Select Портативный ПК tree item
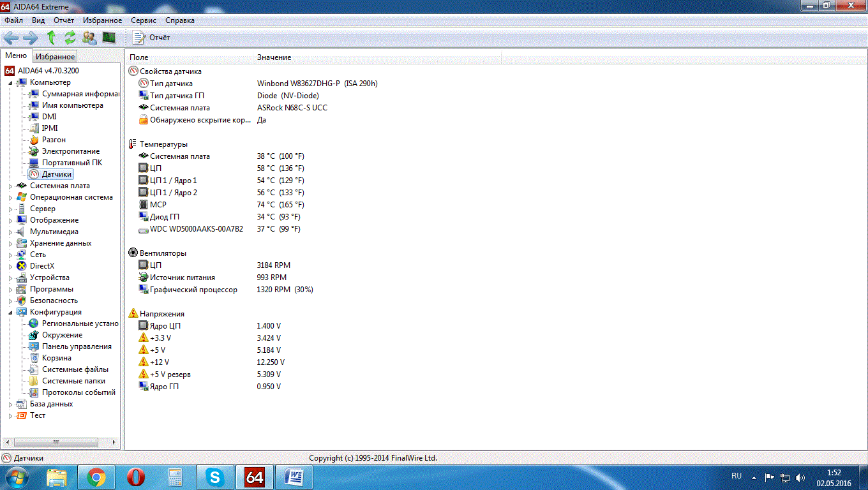The width and height of the screenshot is (868, 490). pyautogui.click(x=72, y=163)
